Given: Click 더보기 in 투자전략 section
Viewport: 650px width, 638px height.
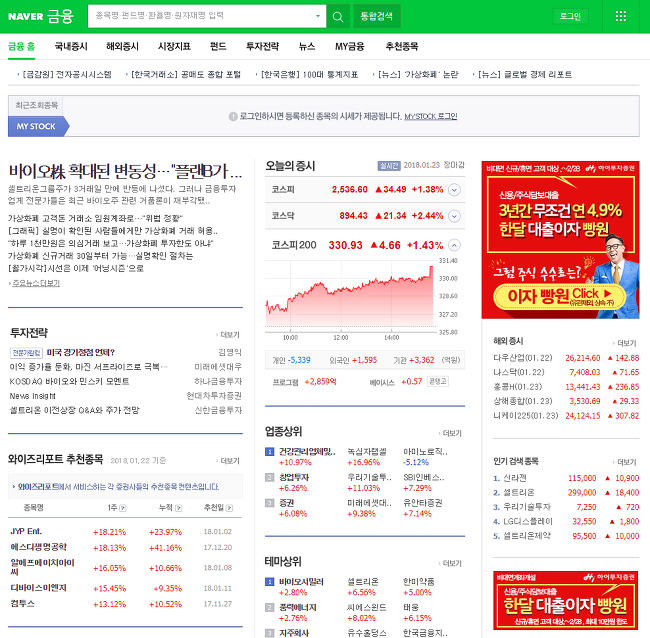Looking at the screenshot, I should tap(230, 335).
